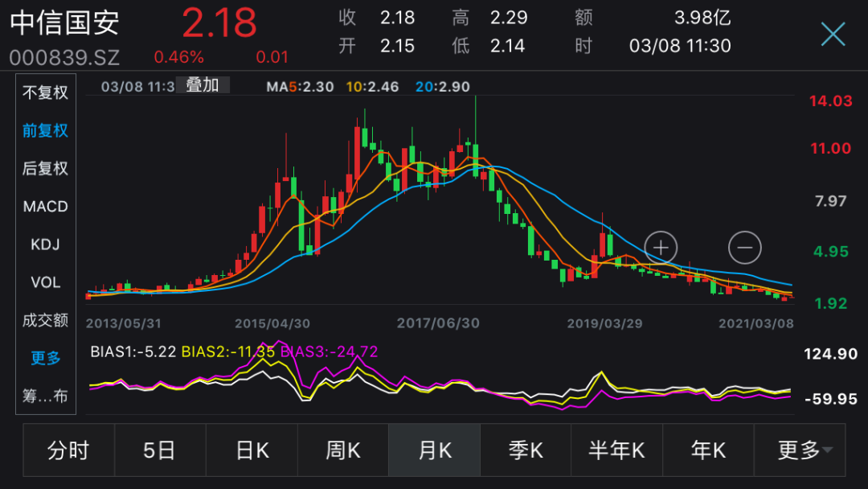The image size is (868, 489).
Task: Show the 成交额 indicator
Action: pos(45,320)
